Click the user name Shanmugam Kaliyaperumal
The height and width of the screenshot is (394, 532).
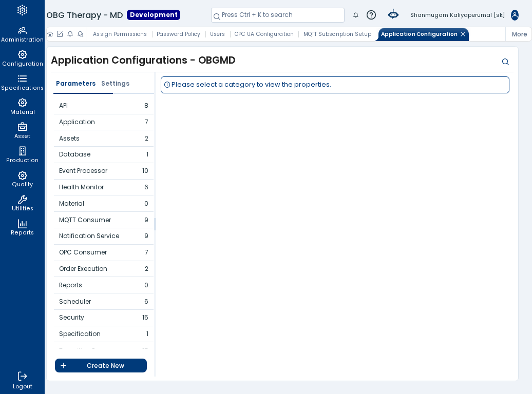(458, 15)
